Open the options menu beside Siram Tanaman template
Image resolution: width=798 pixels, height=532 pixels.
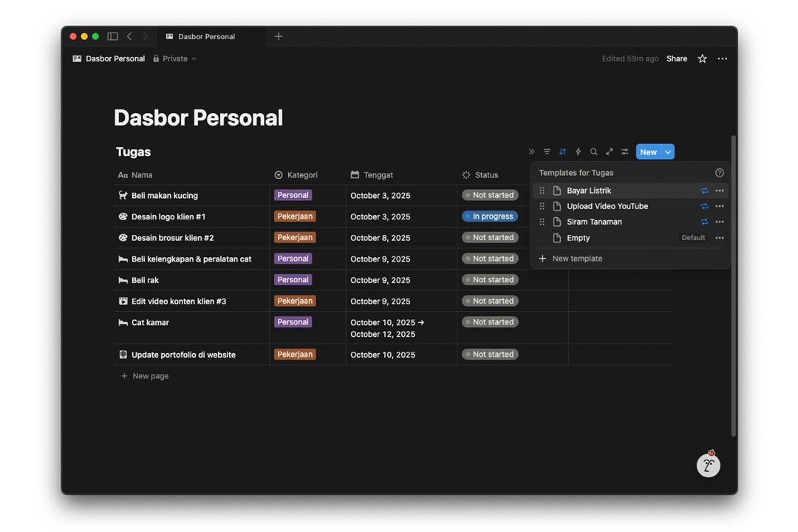point(720,222)
